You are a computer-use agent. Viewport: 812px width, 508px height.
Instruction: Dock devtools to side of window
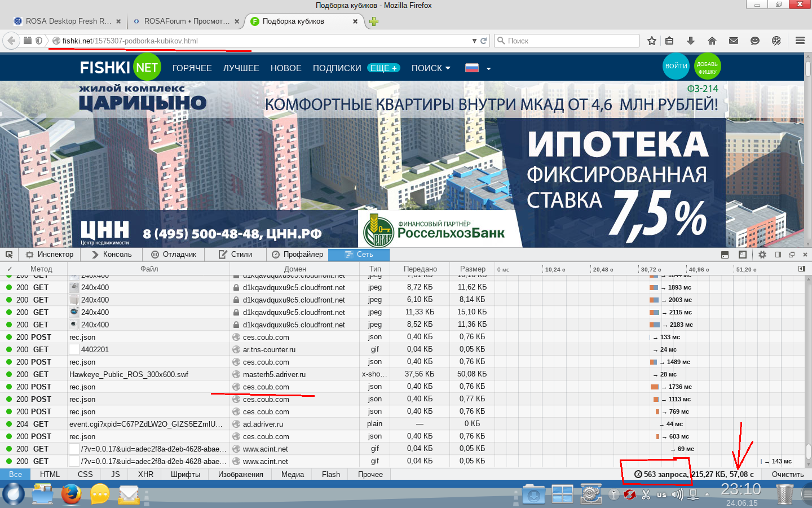point(778,255)
